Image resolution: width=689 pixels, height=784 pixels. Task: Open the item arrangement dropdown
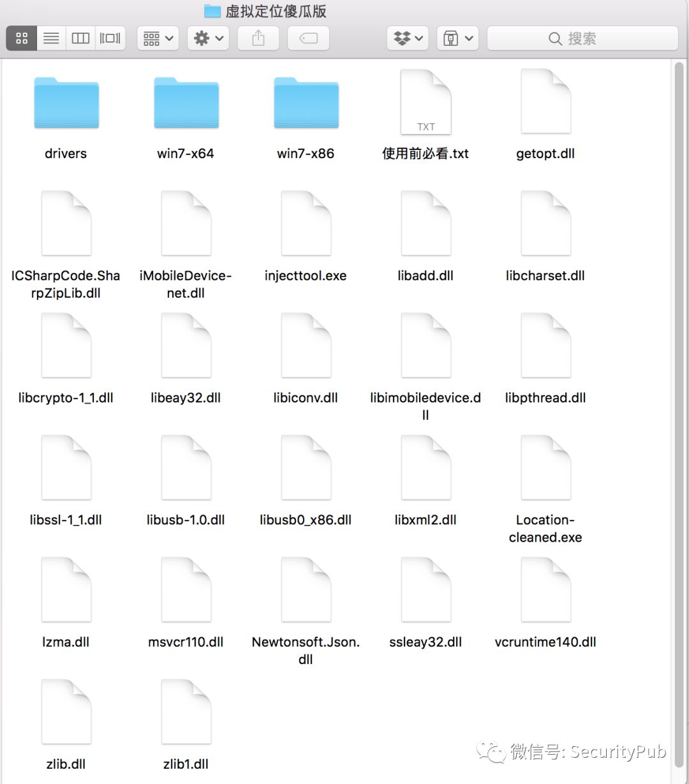[x=158, y=38]
